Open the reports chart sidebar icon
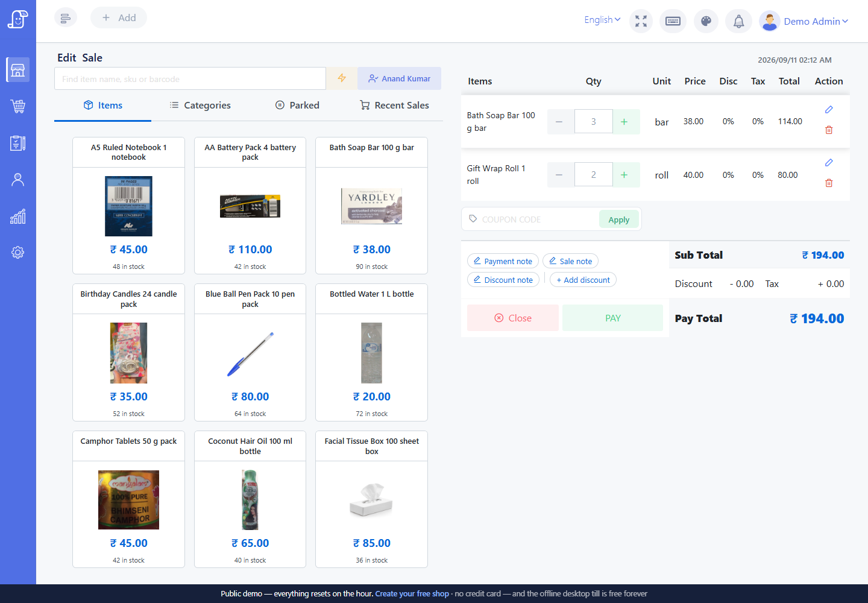 (x=17, y=216)
